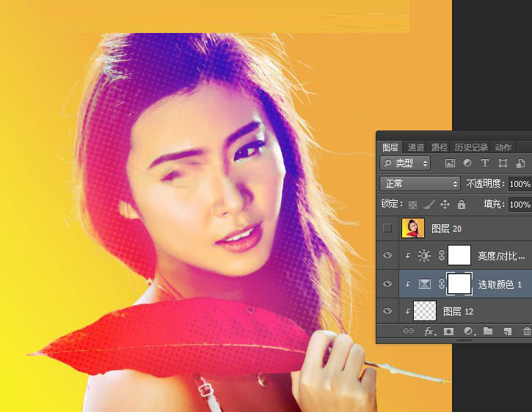The image size is (532, 412).
Task: Select 图层 20 portrait thumbnail
Action: (x=412, y=228)
